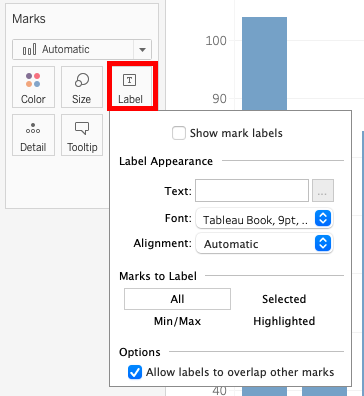Open the Alignment Automatic dropdown
Screen dimensions: 364x396
coord(264,243)
